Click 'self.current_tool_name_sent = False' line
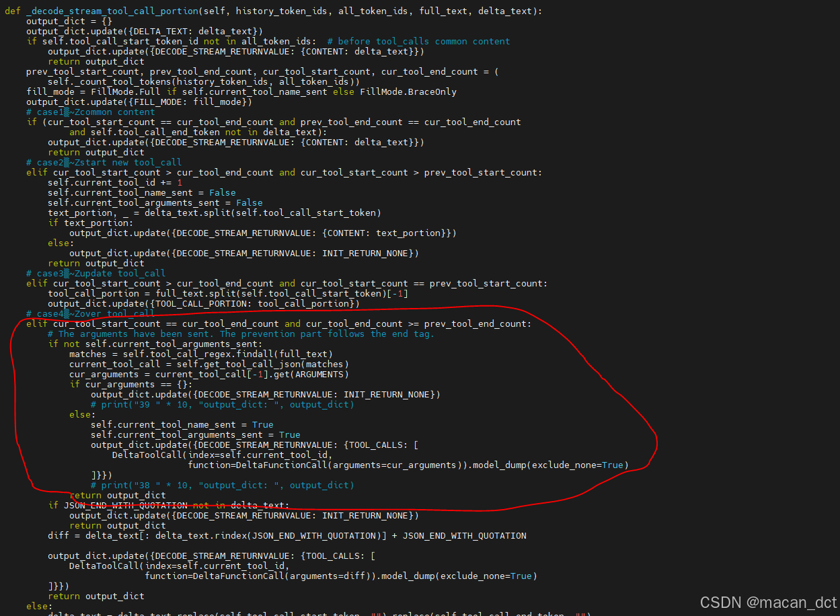This screenshot has width=840, height=616. [142, 192]
